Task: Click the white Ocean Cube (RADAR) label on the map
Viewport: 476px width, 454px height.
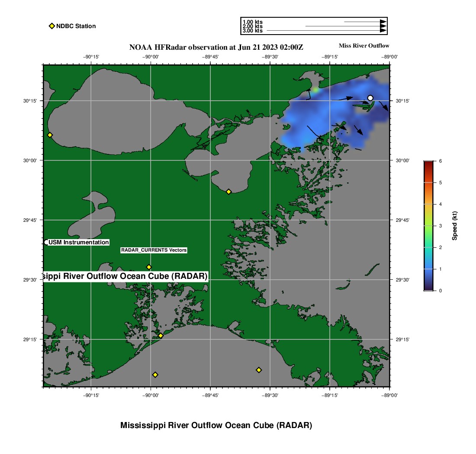Action: (125, 276)
